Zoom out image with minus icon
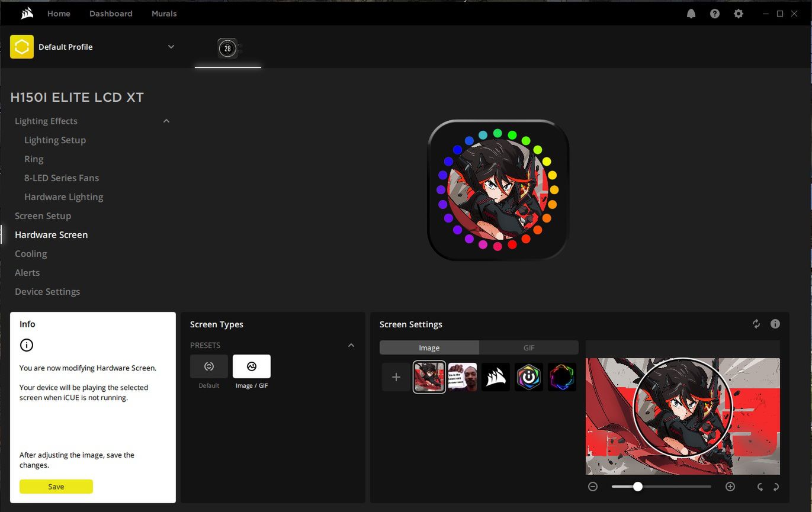Screen dimensions: 812x512 click(x=593, y=487)
